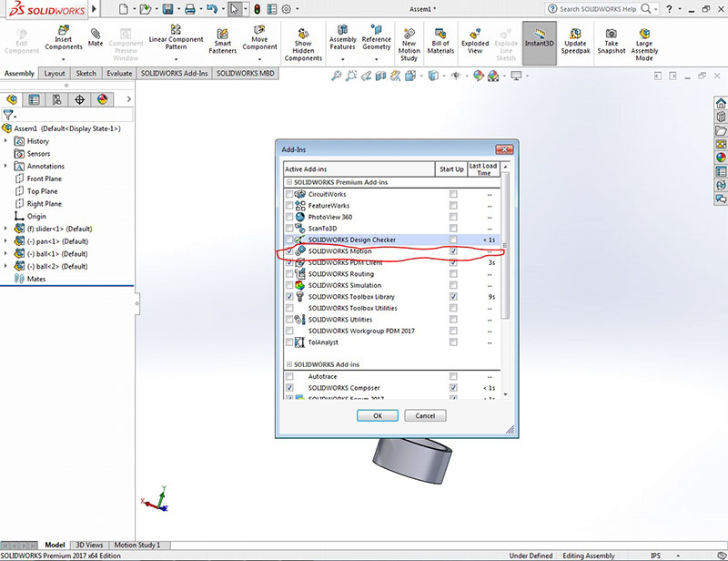728x561 pixels.
Task: Open the SOLIDWORKS main menu flyout arrow
Action: [x=95, y=8]
